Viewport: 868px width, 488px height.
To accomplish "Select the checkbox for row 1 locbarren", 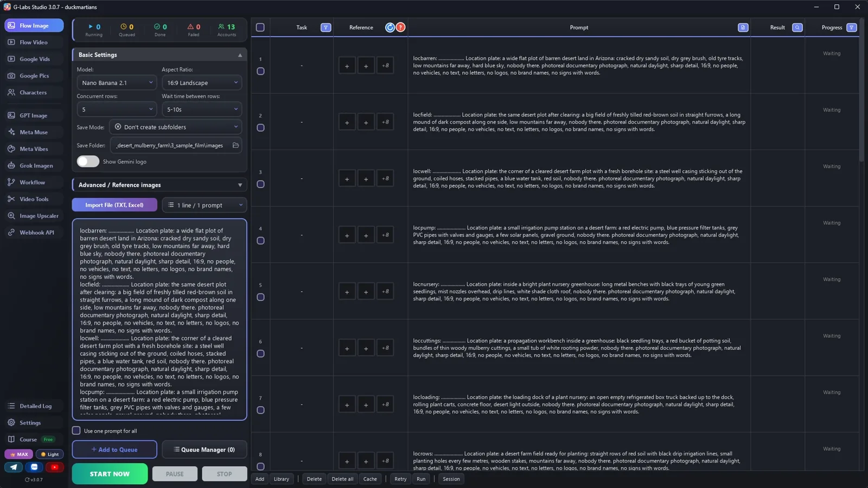I will [x=260, y=71].
